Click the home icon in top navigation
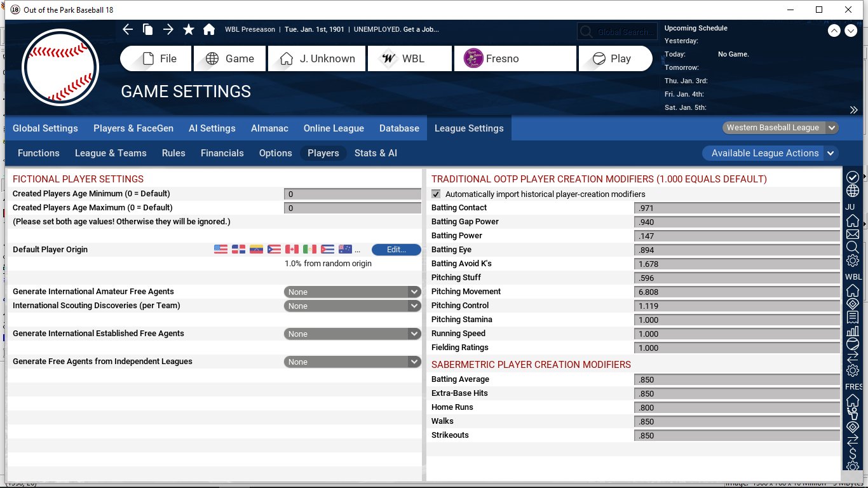 coord(208,29)
